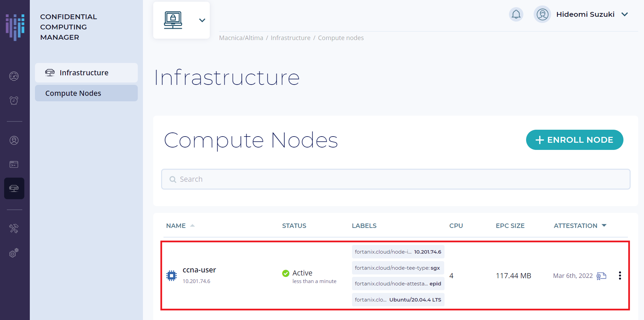Click the ENROLL NODE button
The image size is (644, 320).
[x=575, y=140]
